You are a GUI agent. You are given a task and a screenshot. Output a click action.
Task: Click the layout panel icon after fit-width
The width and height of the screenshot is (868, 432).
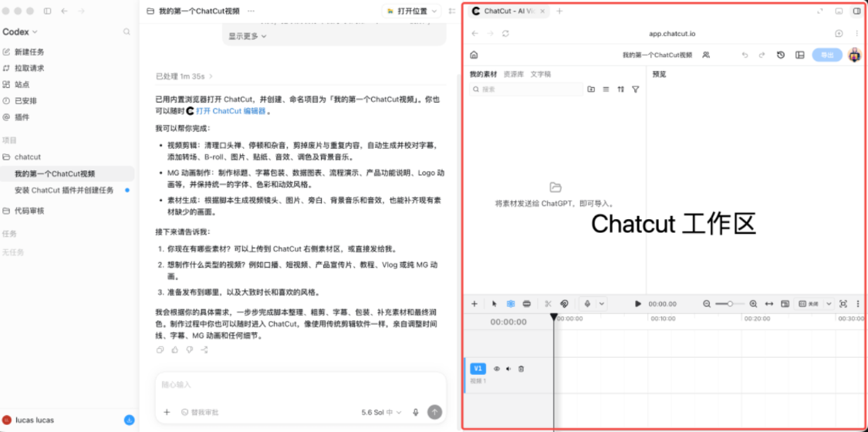point(785,304)
